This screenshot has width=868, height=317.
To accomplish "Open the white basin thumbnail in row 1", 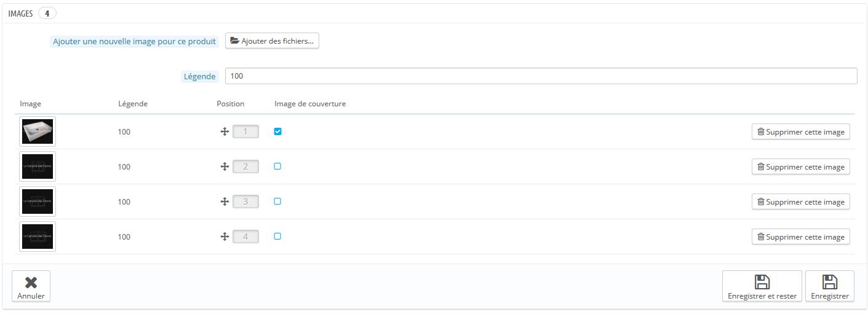I will 38,131.
